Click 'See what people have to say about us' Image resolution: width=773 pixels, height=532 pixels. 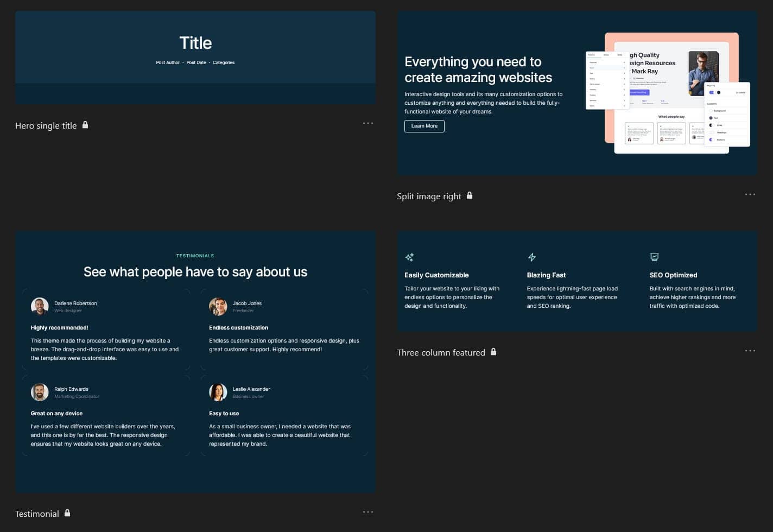click(x=195, y=272)
